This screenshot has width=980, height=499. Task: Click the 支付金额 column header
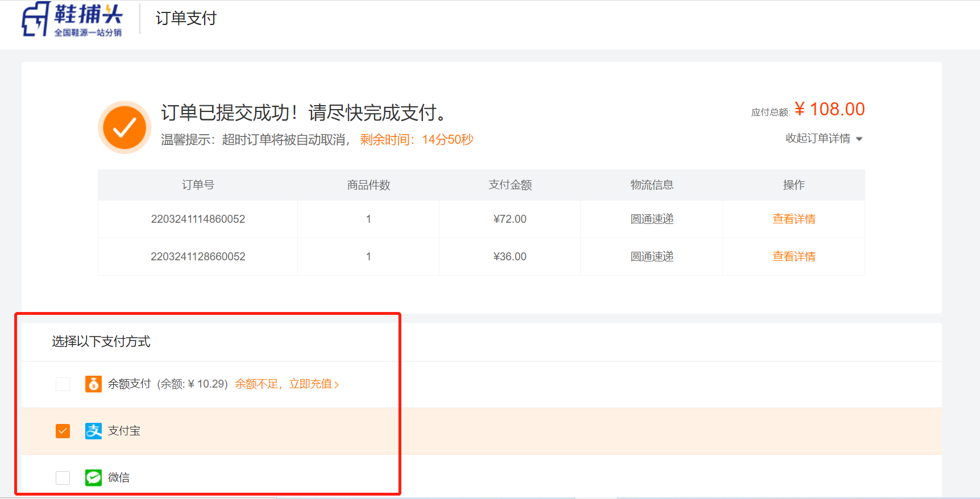(x=510, y=185)
